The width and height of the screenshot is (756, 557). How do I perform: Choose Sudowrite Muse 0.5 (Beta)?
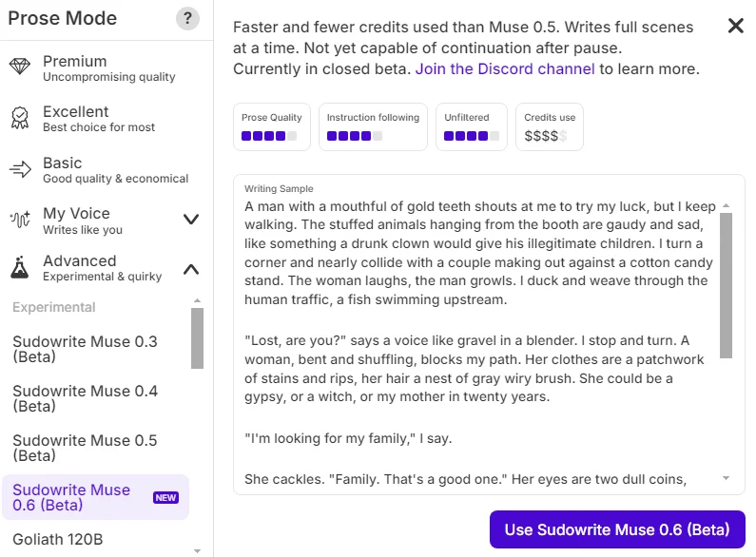pos(86,448)
